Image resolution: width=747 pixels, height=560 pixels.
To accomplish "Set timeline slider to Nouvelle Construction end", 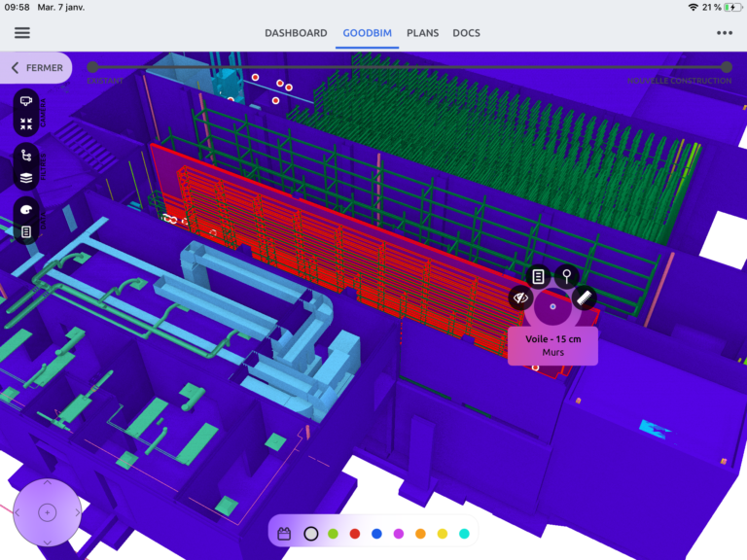I will pyautogui.click(x=726, y=67).
